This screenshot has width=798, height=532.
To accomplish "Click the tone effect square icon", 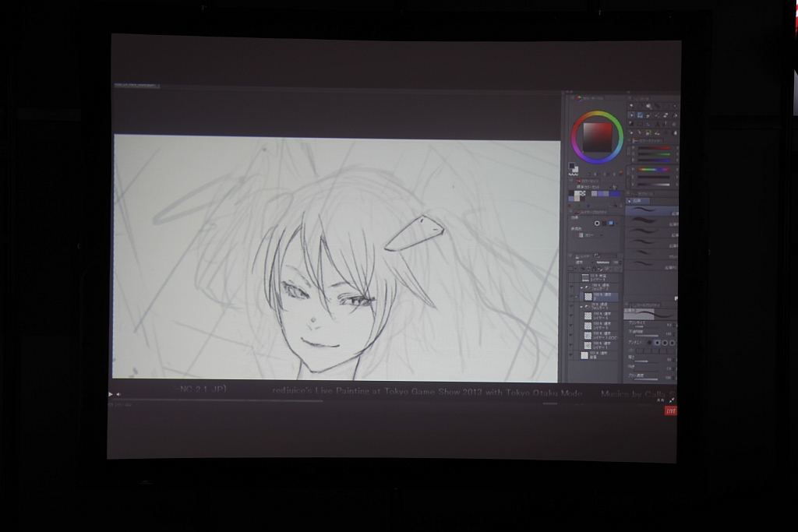I will [604, 224].
